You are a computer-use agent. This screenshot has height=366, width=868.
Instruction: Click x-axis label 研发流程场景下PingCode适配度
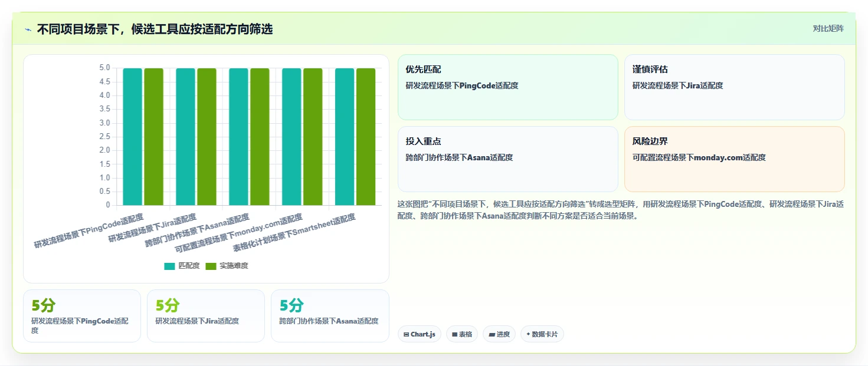89,231
